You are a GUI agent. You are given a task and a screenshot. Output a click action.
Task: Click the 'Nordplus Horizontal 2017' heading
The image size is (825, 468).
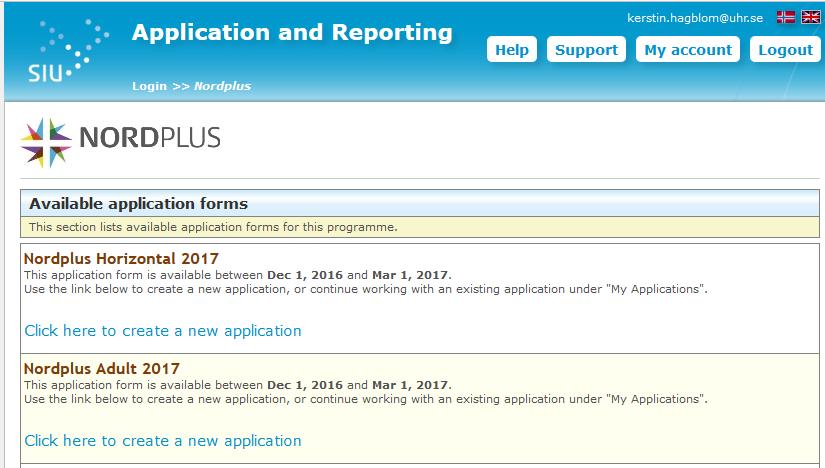[122, 258]
